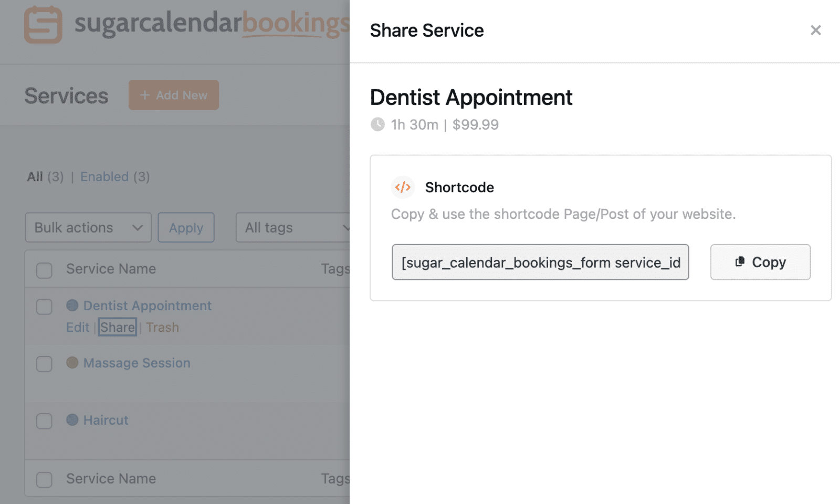The height and width of the screenshot is (504, 840).
Task: Click the copy icon inside the Copy button
Action: click(x=740, y=262)
